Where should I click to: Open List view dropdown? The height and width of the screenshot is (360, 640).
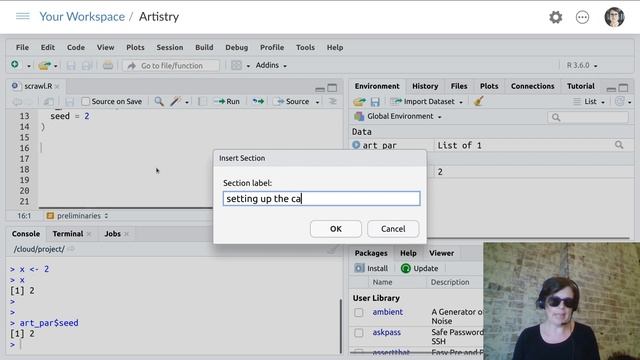[589, 101]
